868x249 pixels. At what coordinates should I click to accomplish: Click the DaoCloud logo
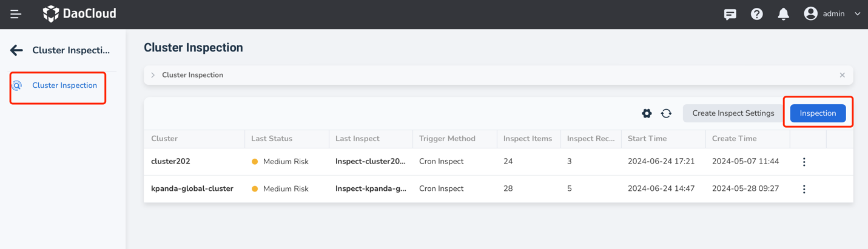(x=79, y=13)
